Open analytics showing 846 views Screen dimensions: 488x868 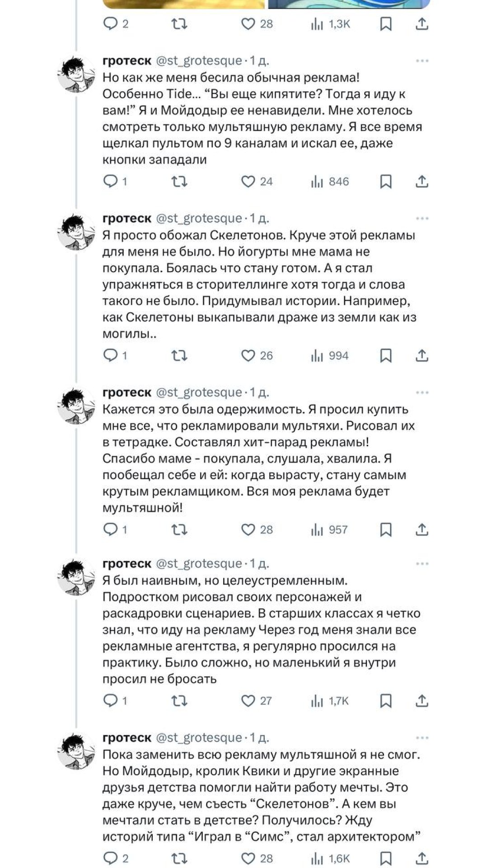[325, 182]
